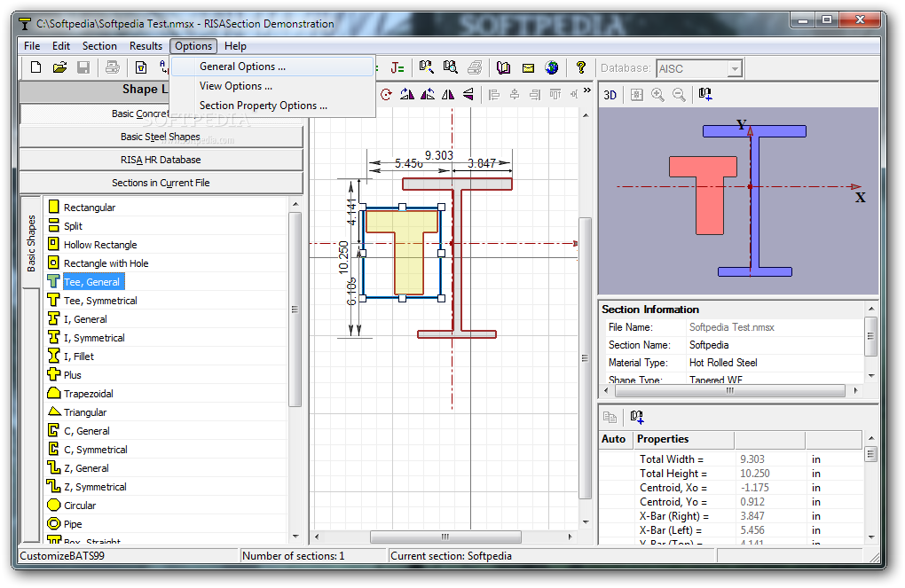Click the mirror vertically icon

(x=468, y=94)
